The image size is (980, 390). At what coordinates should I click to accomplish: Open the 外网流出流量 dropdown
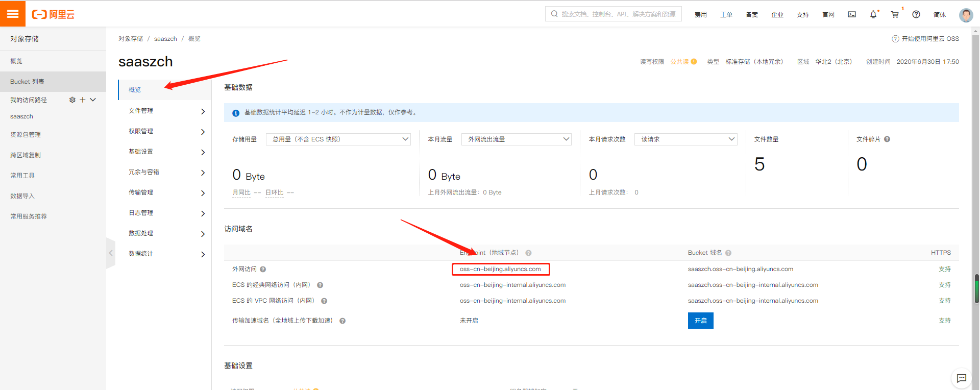(516, 139)
